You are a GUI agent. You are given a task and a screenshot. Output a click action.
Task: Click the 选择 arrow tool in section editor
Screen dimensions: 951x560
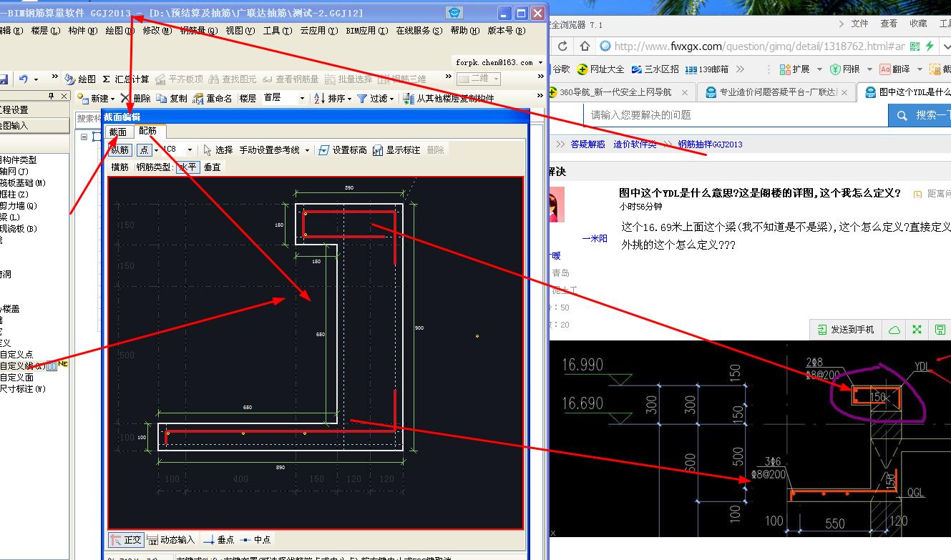point(218,150)
